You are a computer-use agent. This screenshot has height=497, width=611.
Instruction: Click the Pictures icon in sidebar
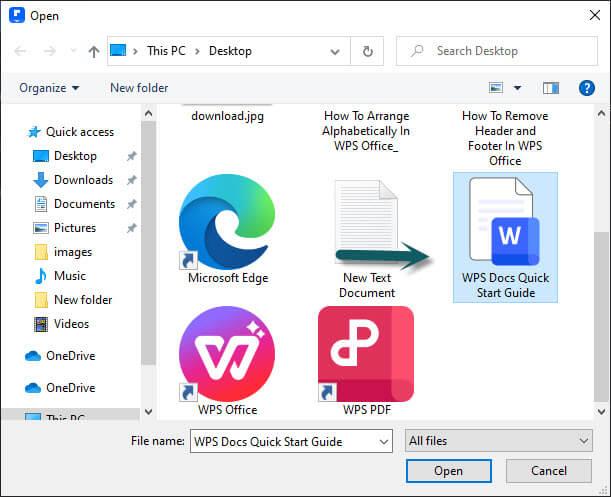41,228
